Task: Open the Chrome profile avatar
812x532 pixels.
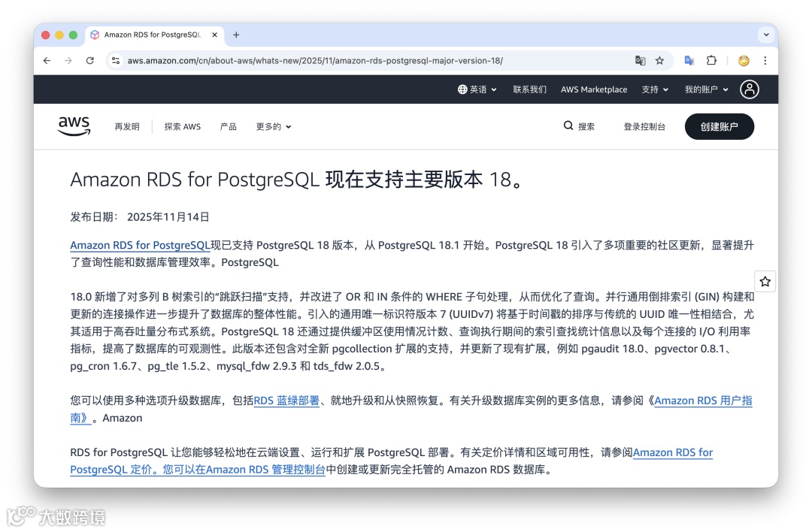Action: [744, 61]
